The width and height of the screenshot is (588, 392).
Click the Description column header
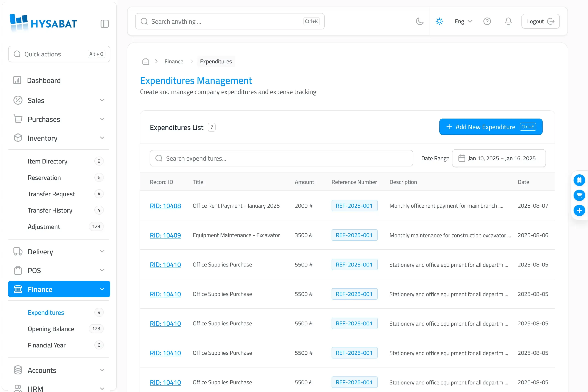coord(403,182)
